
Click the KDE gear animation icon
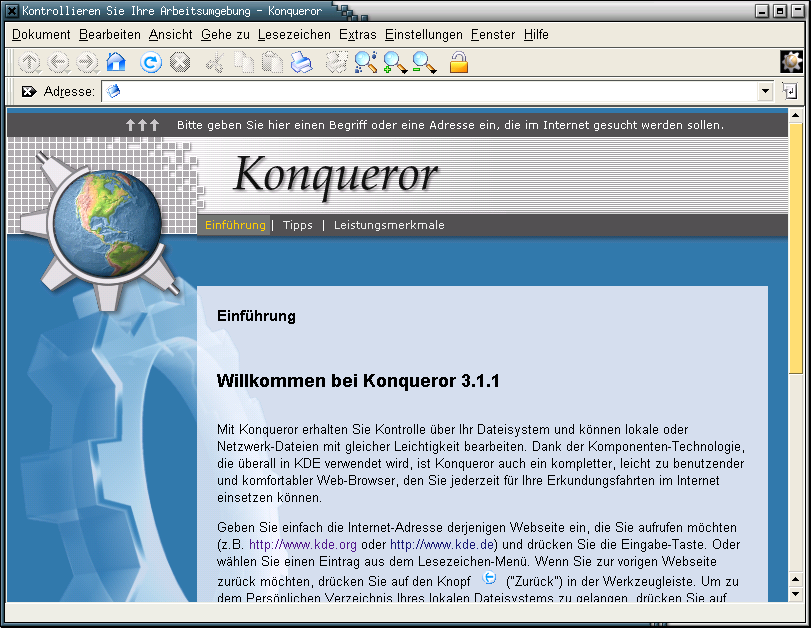(791, 61)
